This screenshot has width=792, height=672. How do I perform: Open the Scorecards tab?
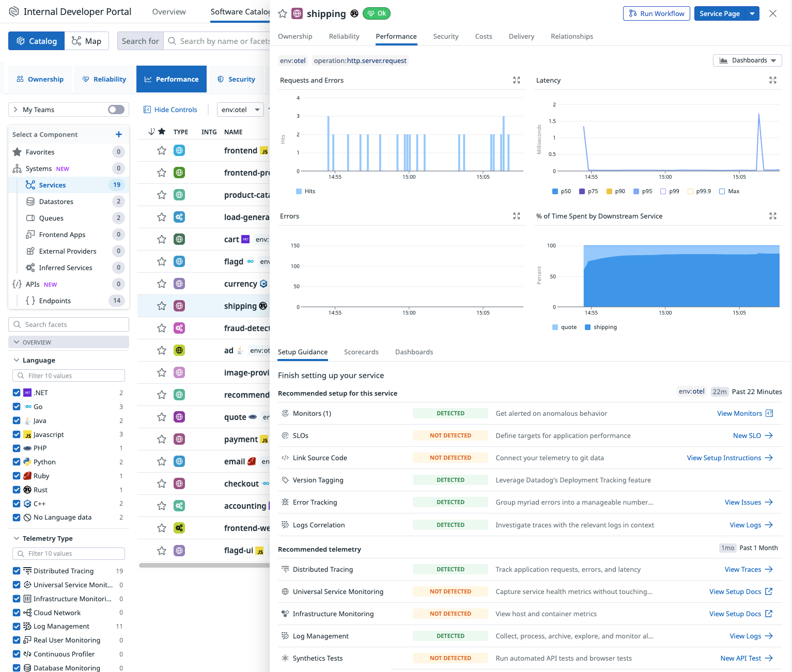point(361,352)
